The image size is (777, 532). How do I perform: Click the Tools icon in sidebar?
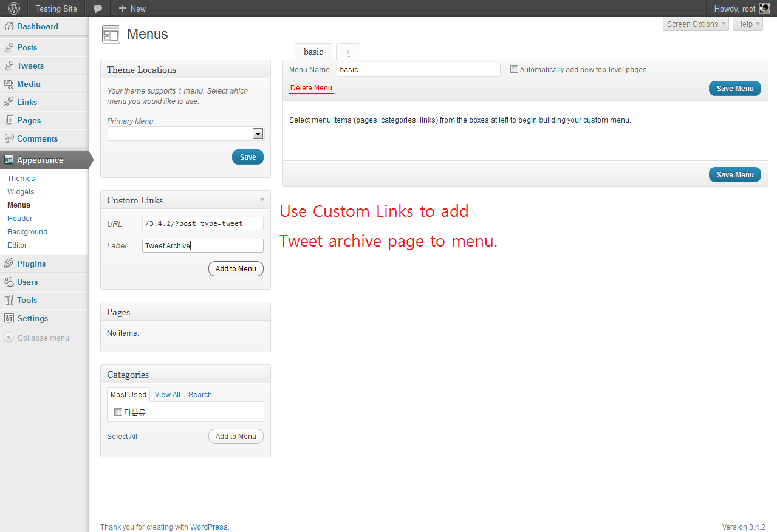click(9, 301)
